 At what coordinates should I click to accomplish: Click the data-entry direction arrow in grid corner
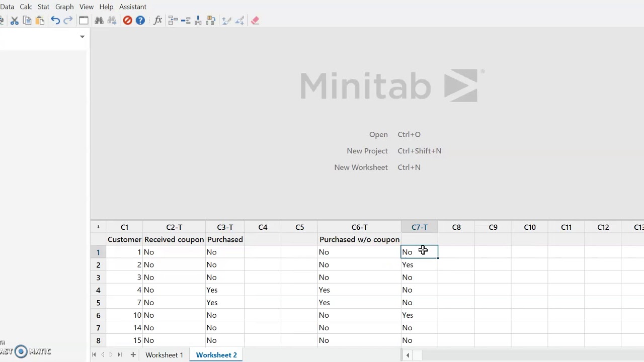[98, 227]
